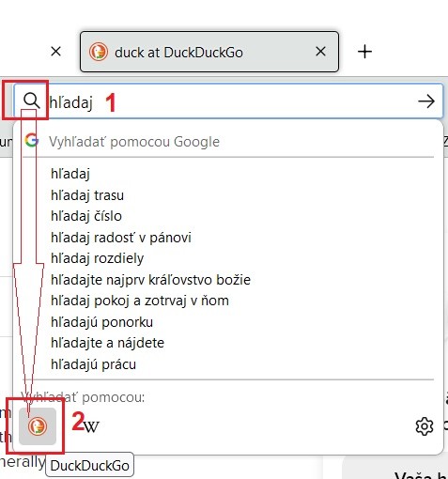Click the DuckDuckGo favicon on the tab

click(x=99, y=52)
